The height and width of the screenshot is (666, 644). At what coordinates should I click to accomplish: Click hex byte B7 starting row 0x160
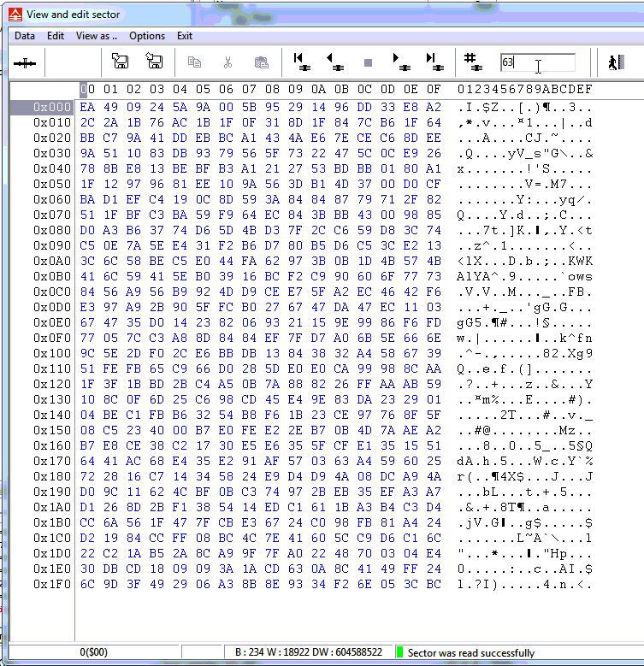click(87, 445)
